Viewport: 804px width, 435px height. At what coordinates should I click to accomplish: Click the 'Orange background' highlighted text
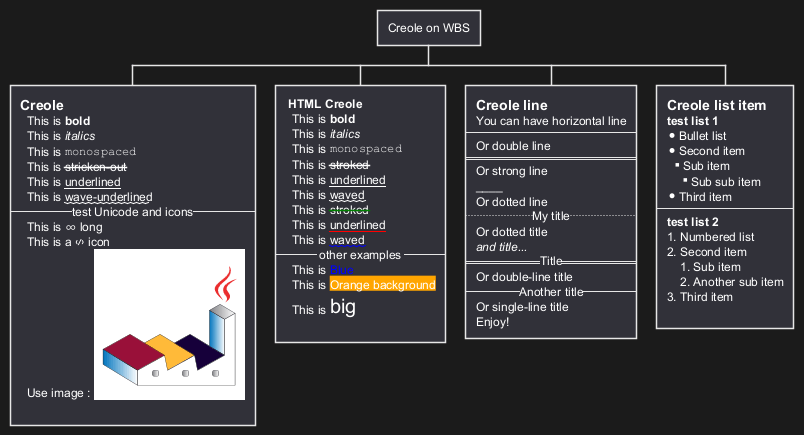tap(383, 285)
